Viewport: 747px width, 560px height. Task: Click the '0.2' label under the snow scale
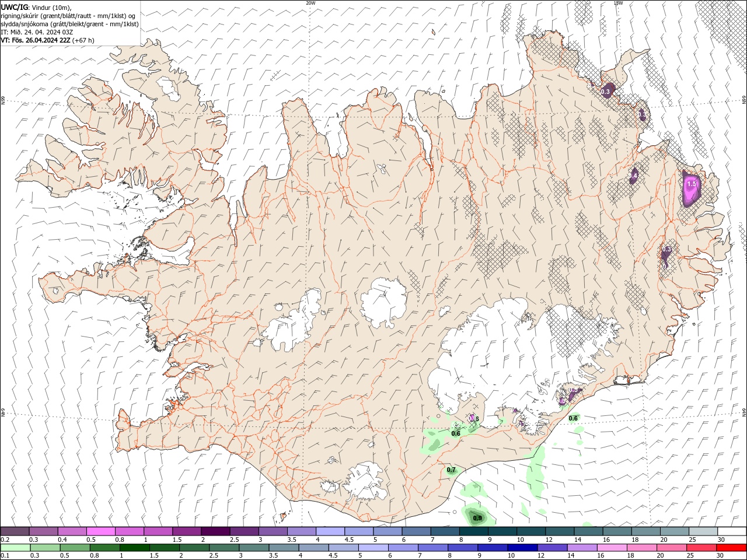point(5,540)
